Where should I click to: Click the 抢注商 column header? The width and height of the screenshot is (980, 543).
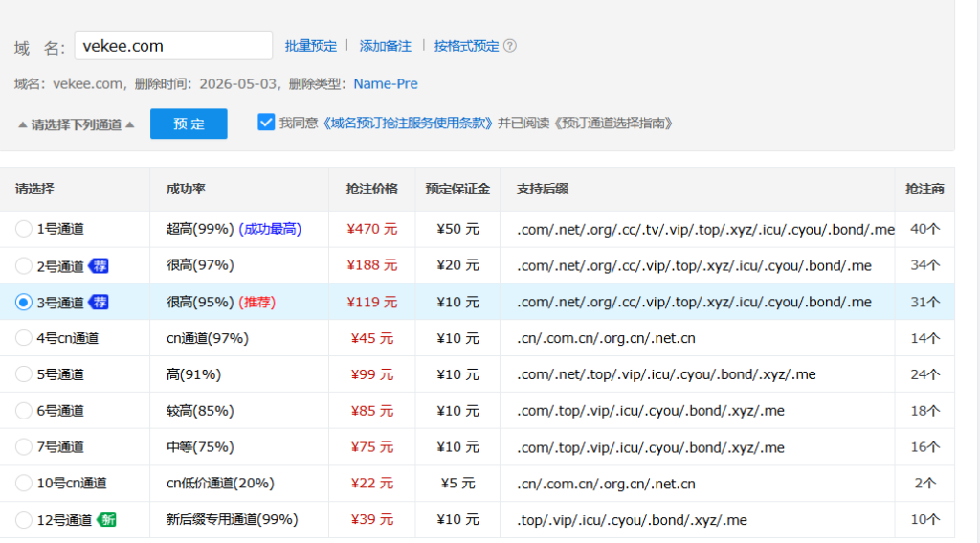pos(924,189)
